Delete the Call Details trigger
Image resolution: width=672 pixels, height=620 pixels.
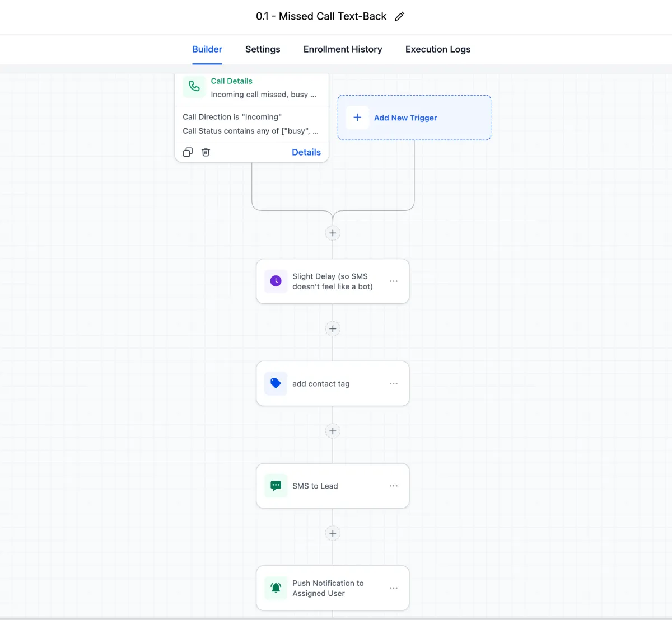(206, 152)
